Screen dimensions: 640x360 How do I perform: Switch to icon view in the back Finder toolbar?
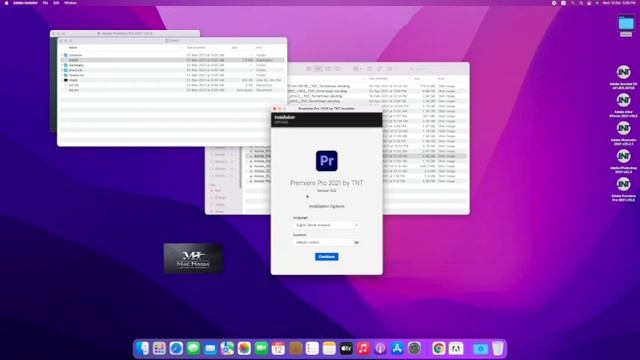(x=309, y=69)
